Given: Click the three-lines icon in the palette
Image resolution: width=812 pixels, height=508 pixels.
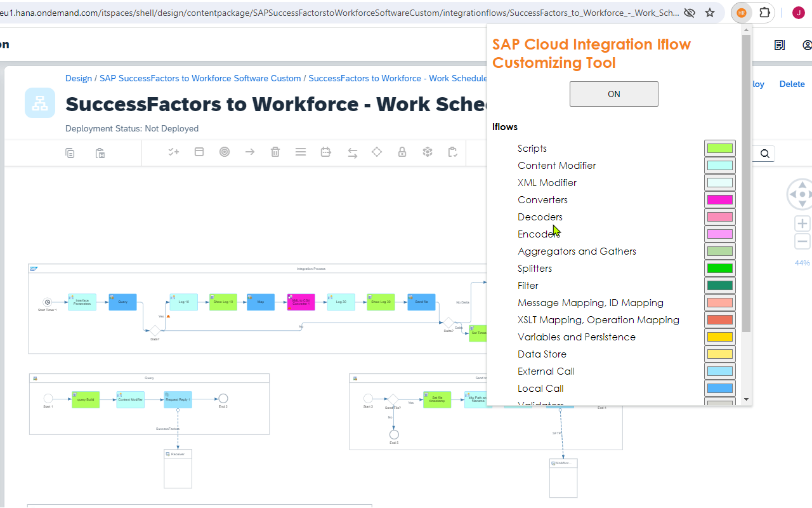Looking at the screenshot, I should pyautogui.click(x=301, y=152).
